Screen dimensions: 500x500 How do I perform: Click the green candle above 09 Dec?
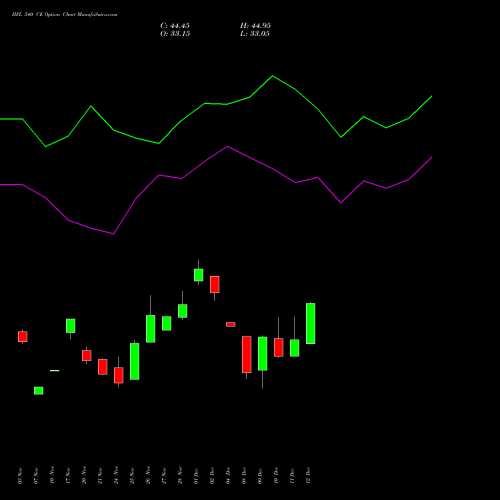point(263,354)
